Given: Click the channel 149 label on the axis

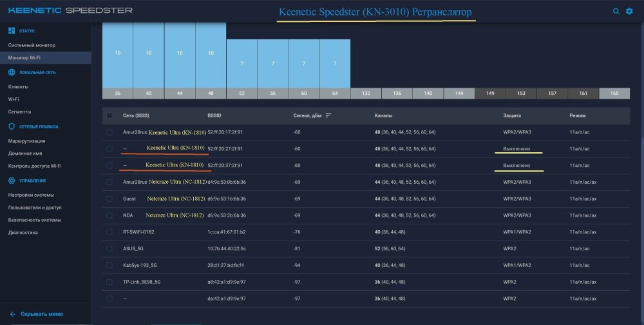Looking at the screenshot, I should point(490,94).
